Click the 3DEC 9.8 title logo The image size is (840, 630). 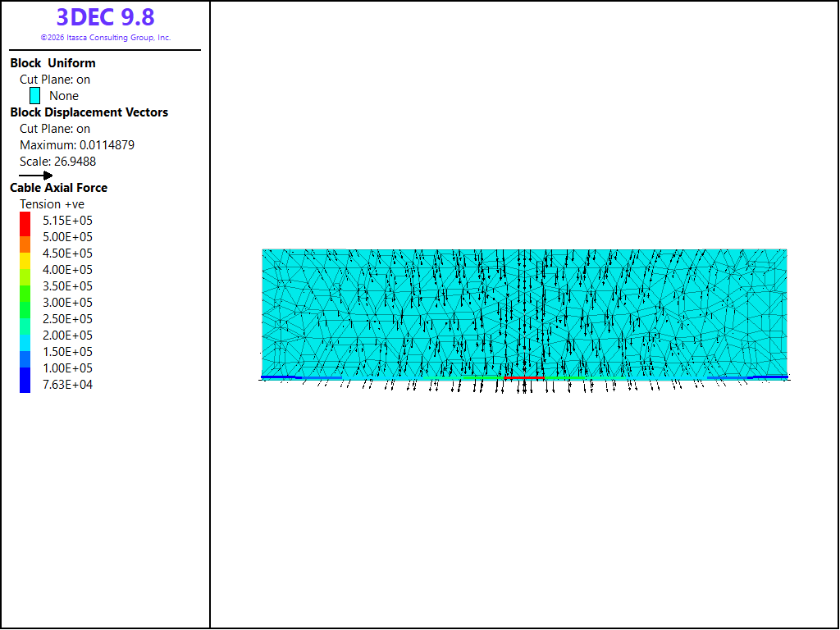pos(106,17)
